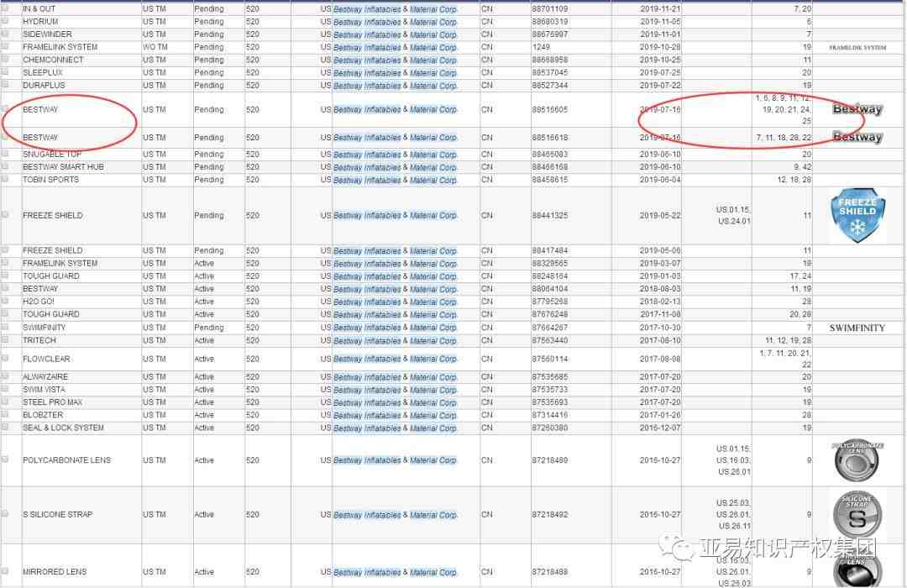
Task: Open the owner link in BLOBZTER row
Action: [395, 416]
